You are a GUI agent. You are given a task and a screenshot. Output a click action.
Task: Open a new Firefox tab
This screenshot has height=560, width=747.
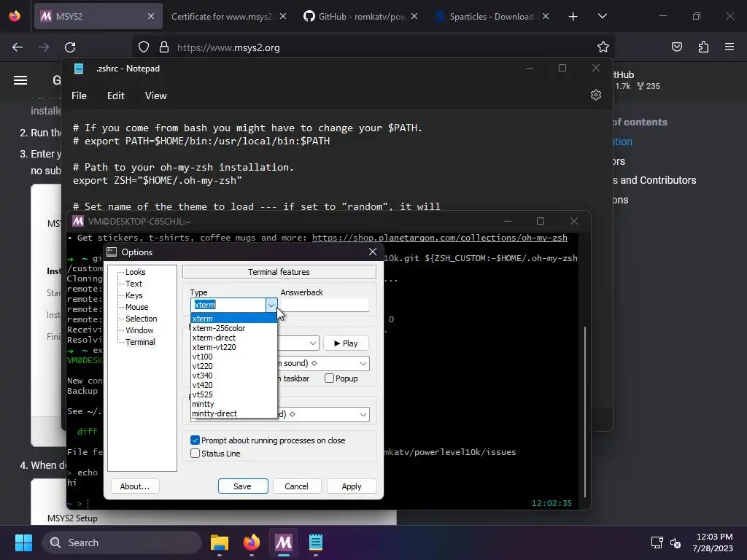[573, 17]
